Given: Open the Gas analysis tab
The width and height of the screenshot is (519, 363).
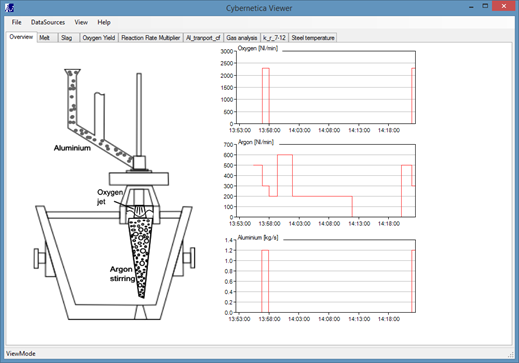Looking at the screenshot, I should tap(242, 38).
